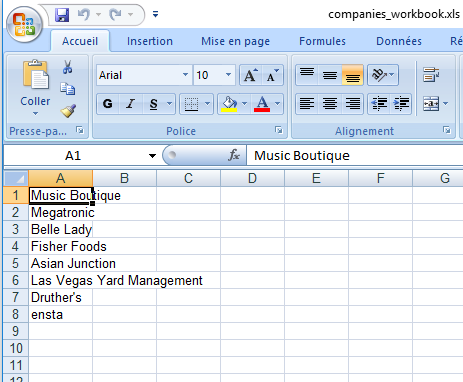Open the underline style dropdown arrow
Screen dimensions: 463x382
pyautogui.click(x=169, y=104)
